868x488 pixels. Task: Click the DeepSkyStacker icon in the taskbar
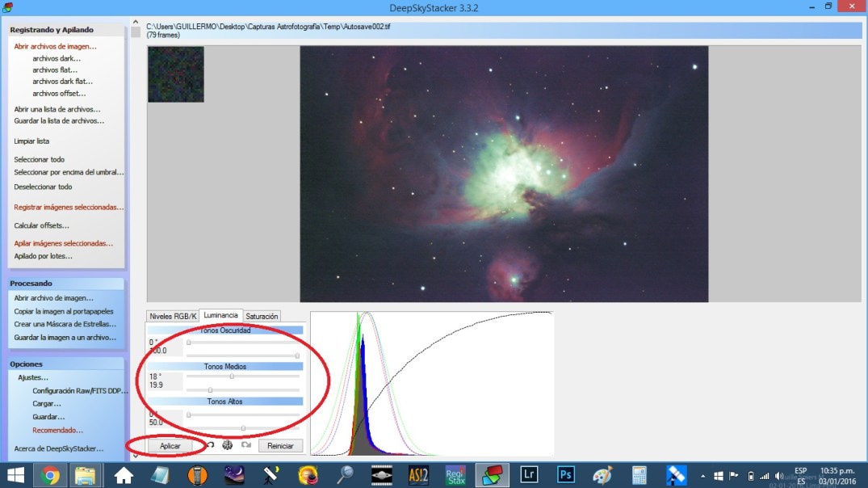[491, 473]
